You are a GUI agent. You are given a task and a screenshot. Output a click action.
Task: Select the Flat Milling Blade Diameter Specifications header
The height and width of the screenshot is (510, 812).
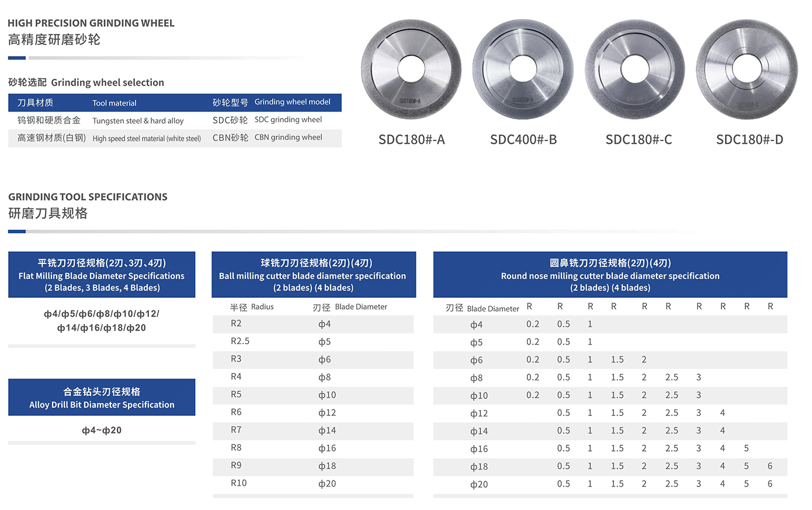[101, 275]
